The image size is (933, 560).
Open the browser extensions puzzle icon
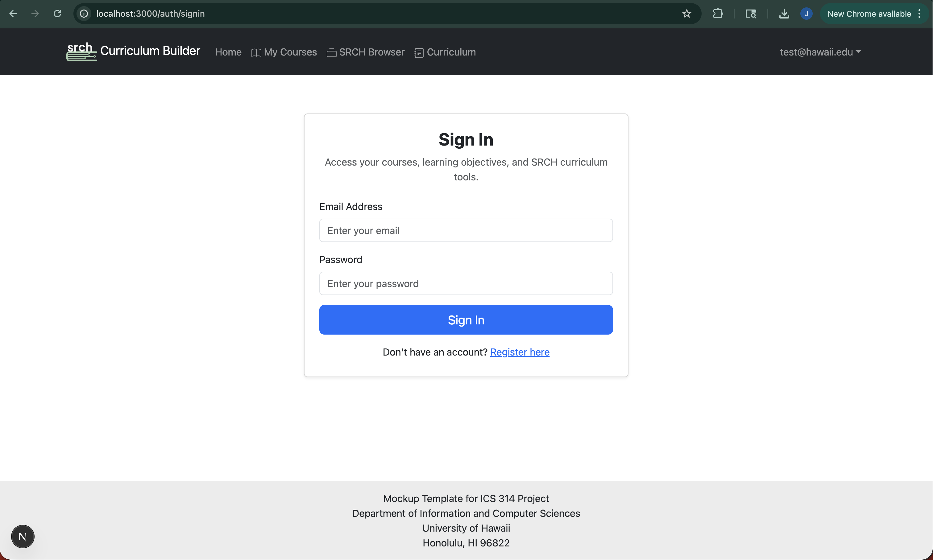coord(718,14)
